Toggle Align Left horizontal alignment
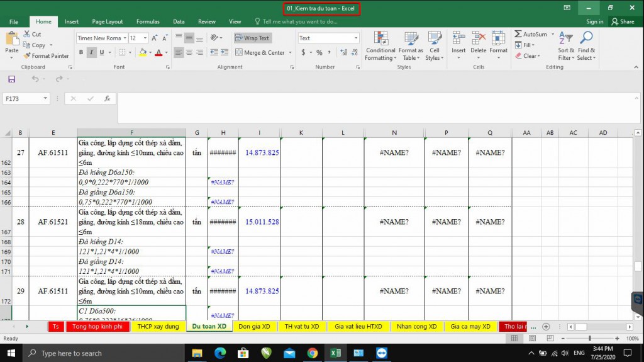Image resolution: width=644 pixels, height=362 pixels. click(x=179, y=52)
